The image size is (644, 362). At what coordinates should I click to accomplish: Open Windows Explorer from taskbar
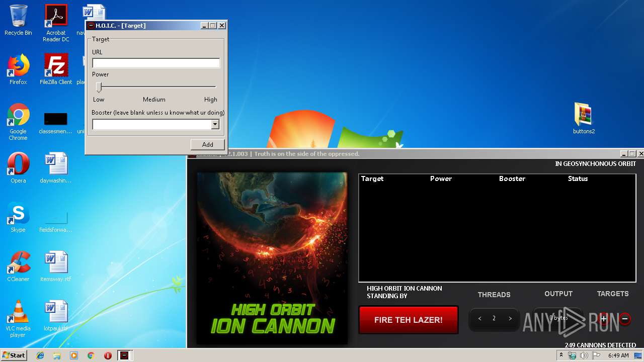point(57,355)
